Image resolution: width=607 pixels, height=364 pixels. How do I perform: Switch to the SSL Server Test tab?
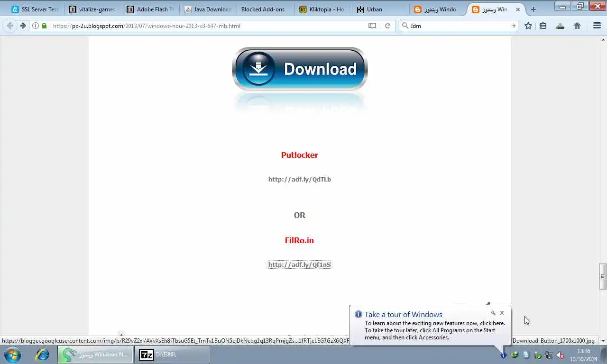tap(35, 9)
